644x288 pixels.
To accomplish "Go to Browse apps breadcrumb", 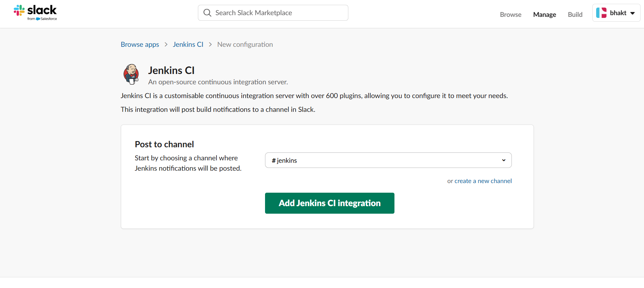I will [x=140, y=44].
